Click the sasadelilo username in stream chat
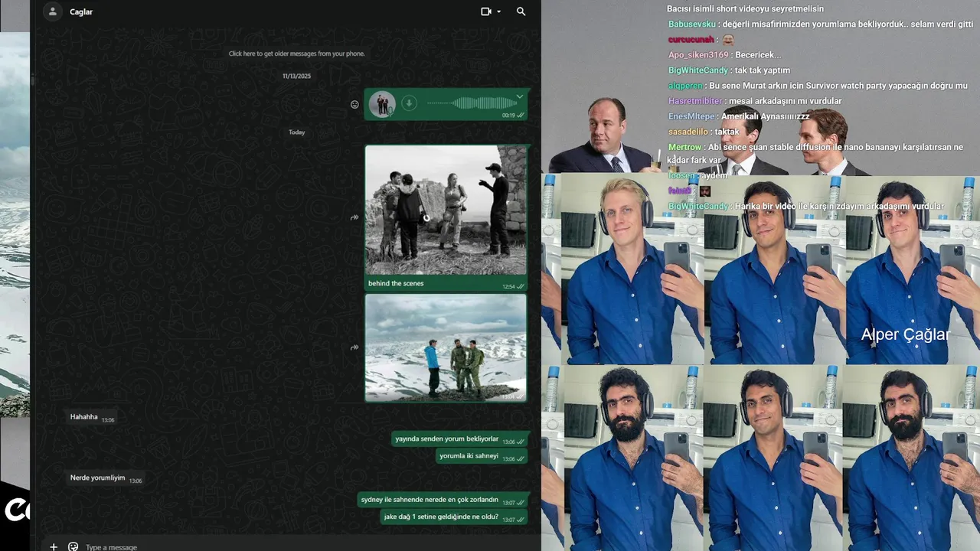Viewport: 980px width, 551px height. point(688,132)
